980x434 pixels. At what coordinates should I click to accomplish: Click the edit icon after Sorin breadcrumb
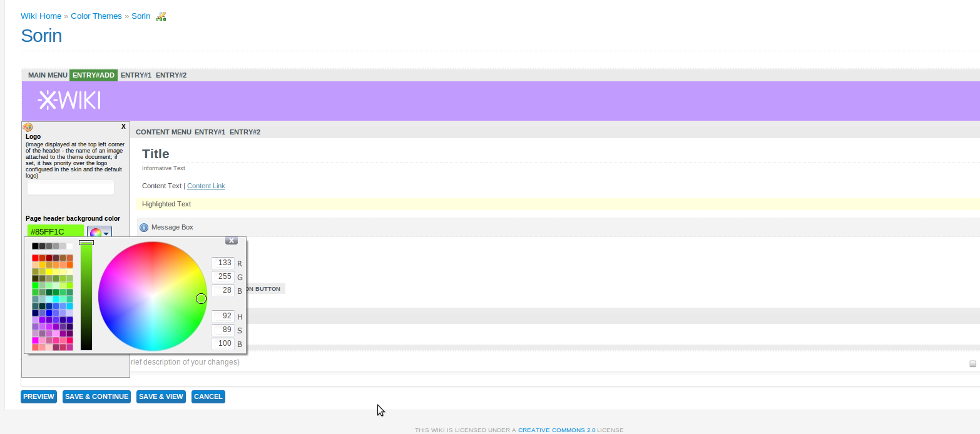coord(161,16)
